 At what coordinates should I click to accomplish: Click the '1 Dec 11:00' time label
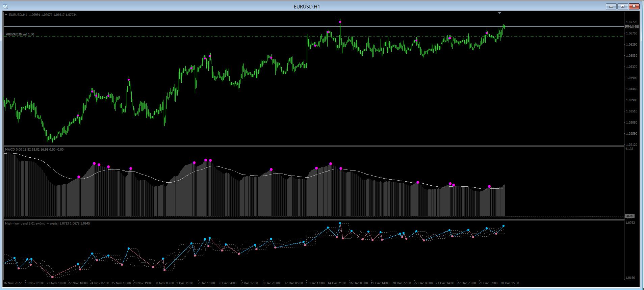pyautogui.click(x=185, y=283)
